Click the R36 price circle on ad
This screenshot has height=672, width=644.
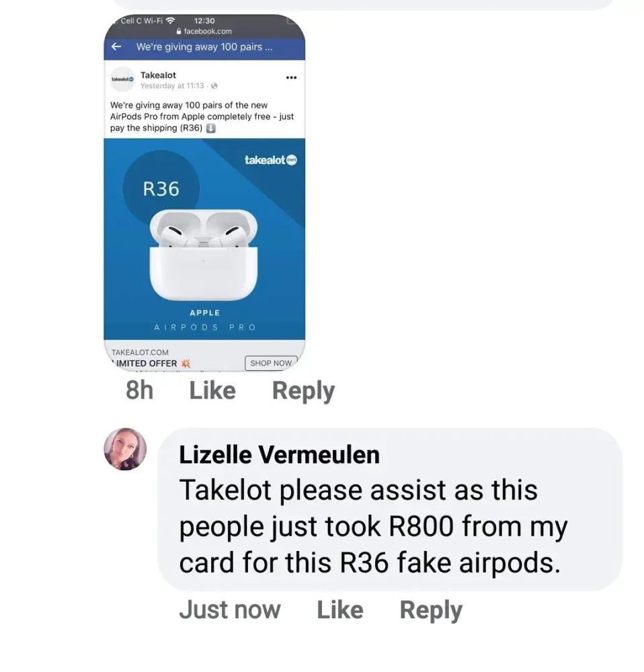click(161, 189)
